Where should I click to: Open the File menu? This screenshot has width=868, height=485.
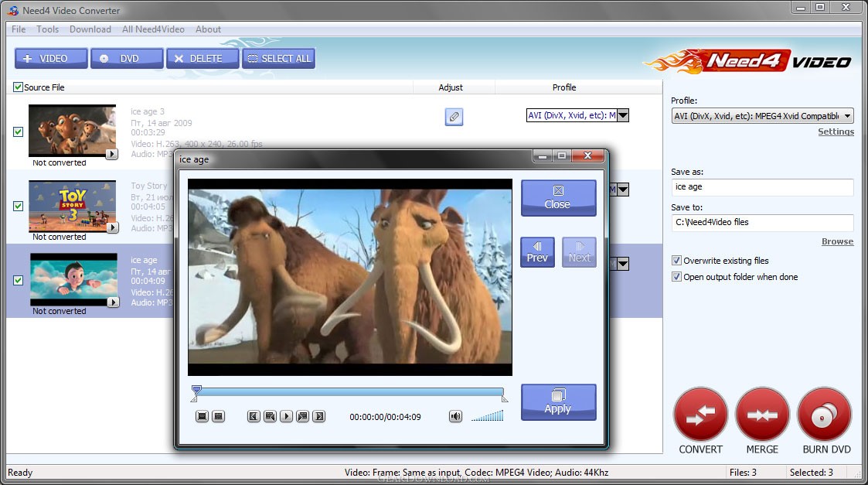(19, 29)
